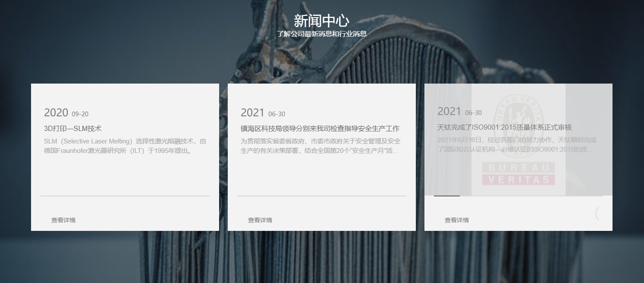Click the 09-20 date on first card
This screenshot has width=644, height=283.
[80, 114]
